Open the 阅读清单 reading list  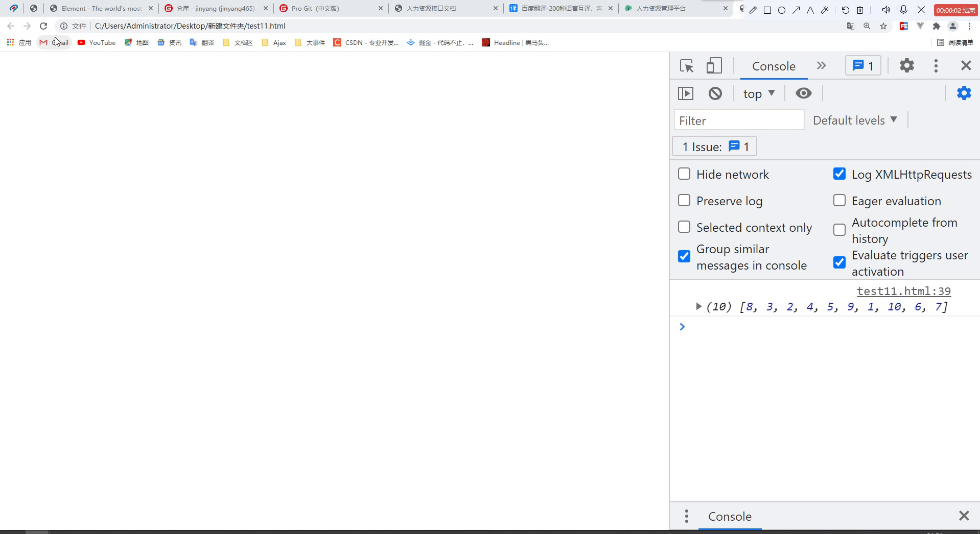[955, 42]
